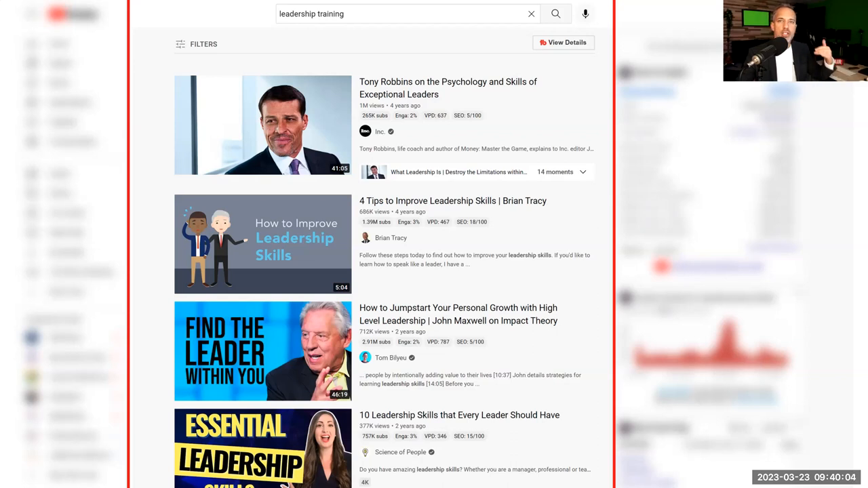
Task: Click the Science of People channel avatar
Action: (366, 452)
